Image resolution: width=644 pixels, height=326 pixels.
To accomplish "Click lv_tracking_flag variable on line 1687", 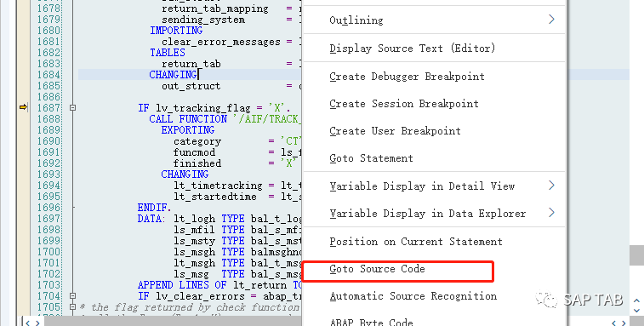I will click(202, 108).
